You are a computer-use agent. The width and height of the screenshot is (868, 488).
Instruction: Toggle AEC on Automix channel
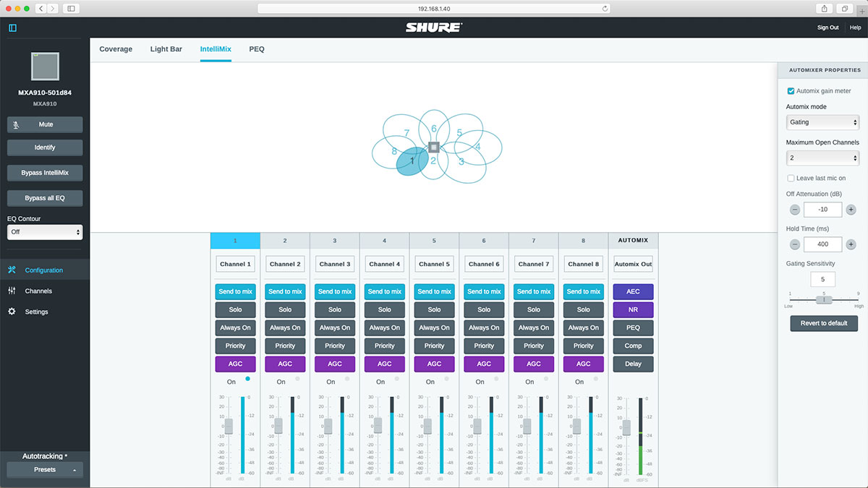[x=633, y=291]
